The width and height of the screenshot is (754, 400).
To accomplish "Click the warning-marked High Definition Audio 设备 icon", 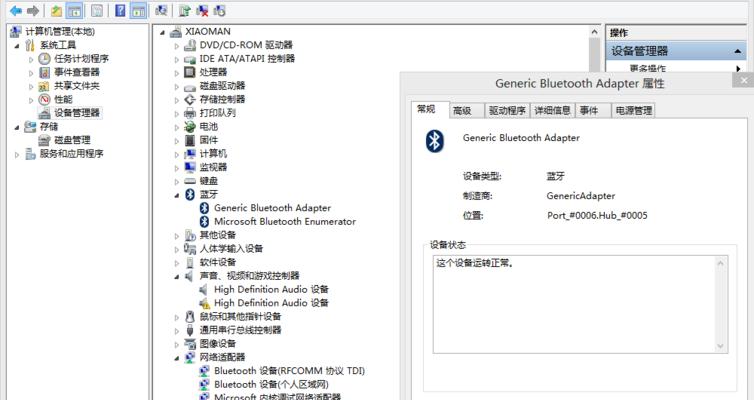I will coord(204,303).
